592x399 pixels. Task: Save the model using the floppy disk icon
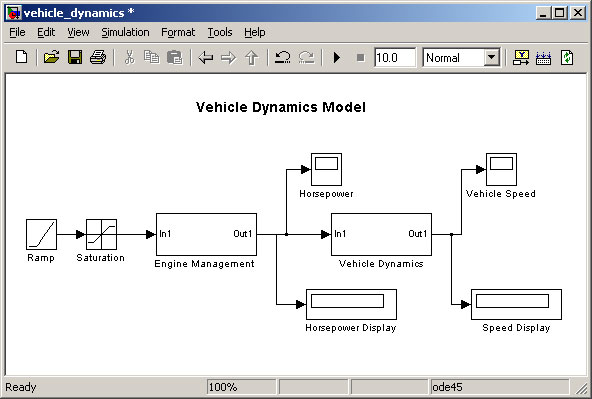tap(75, 57)
